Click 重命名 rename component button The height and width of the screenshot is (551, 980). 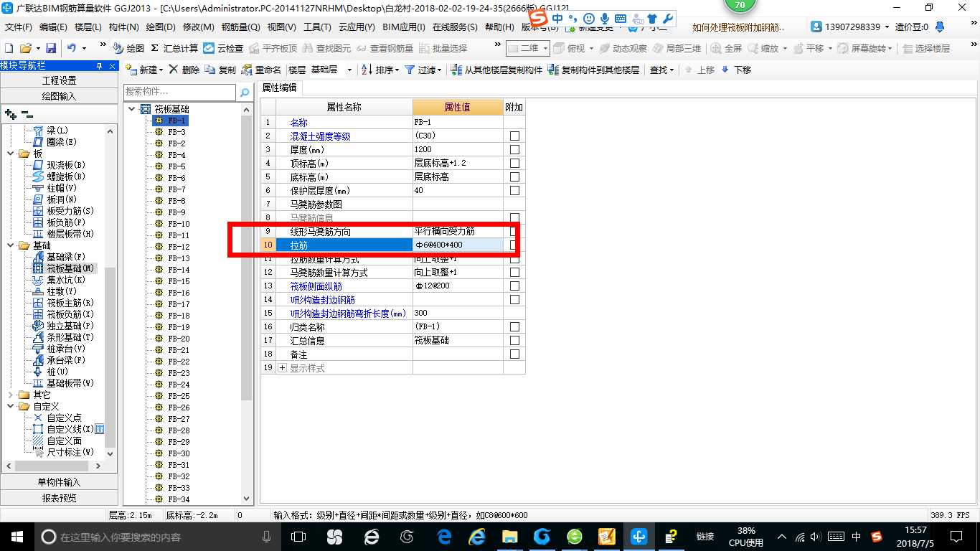(261, 70)
